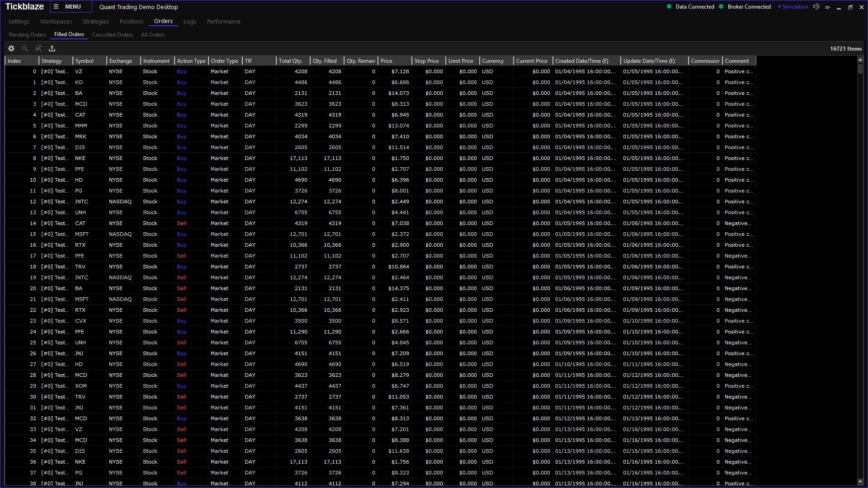Click the pin window icon

click(x=828, y=7)
